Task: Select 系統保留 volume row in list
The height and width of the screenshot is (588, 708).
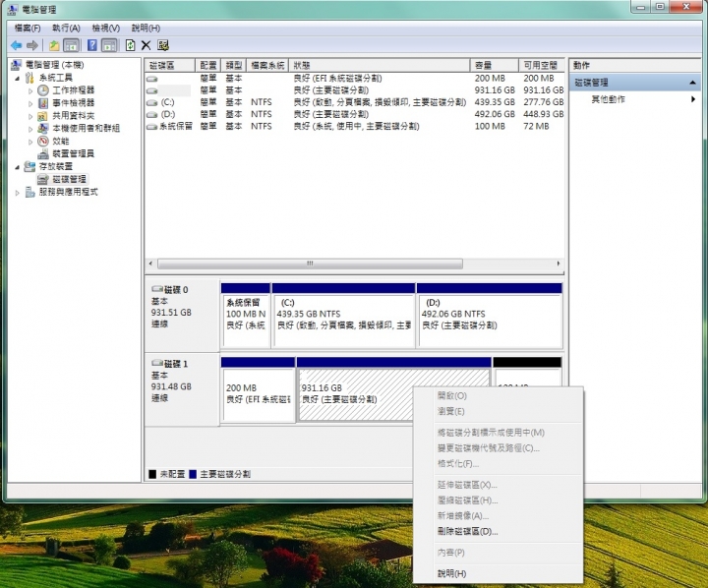Action: 355,127
